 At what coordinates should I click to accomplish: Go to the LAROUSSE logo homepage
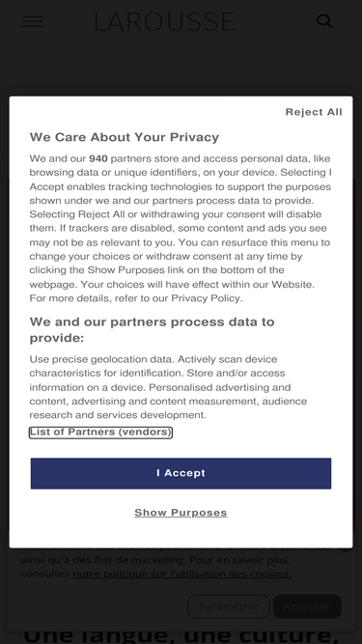(164, 22)
